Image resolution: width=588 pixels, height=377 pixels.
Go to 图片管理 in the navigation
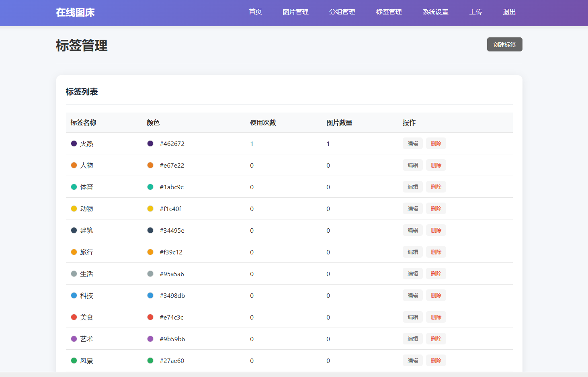pos(295,12)
